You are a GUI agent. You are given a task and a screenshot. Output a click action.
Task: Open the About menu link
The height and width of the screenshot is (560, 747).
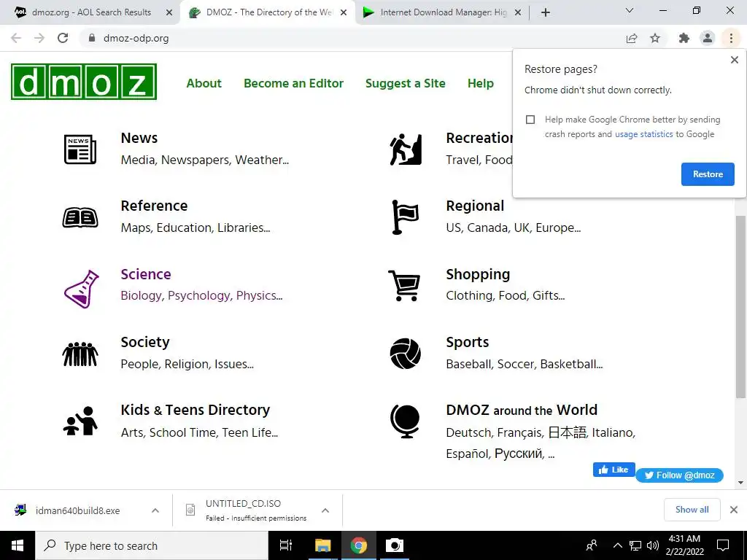click(204, 83)
